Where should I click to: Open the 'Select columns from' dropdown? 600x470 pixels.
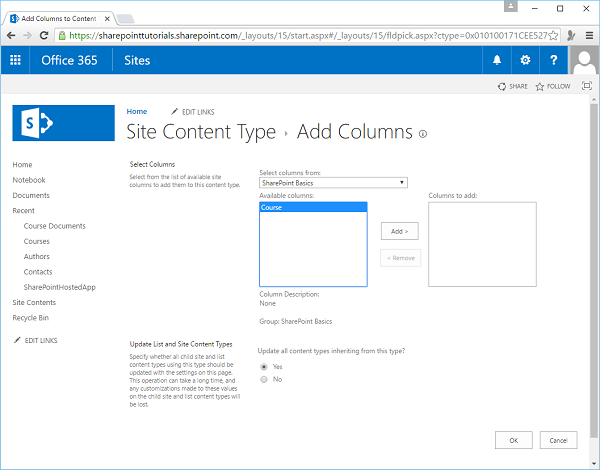332,183
